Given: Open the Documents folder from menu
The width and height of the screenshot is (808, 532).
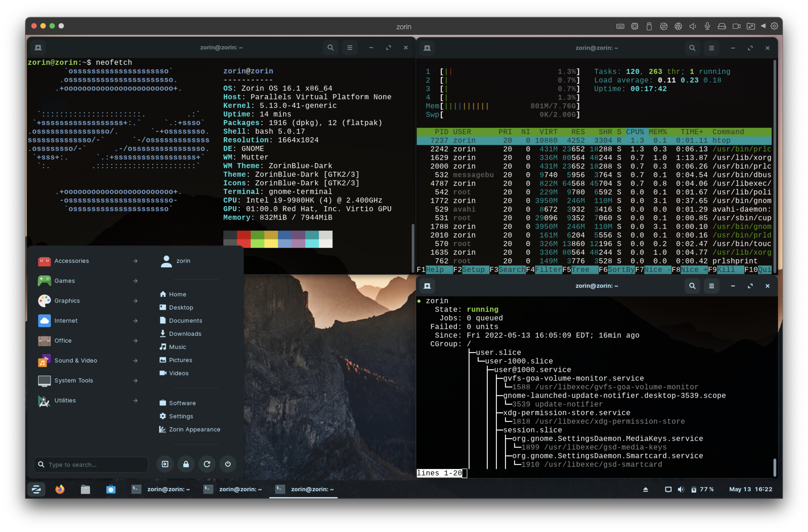Looking at the screenshot, I should (181, 320).
